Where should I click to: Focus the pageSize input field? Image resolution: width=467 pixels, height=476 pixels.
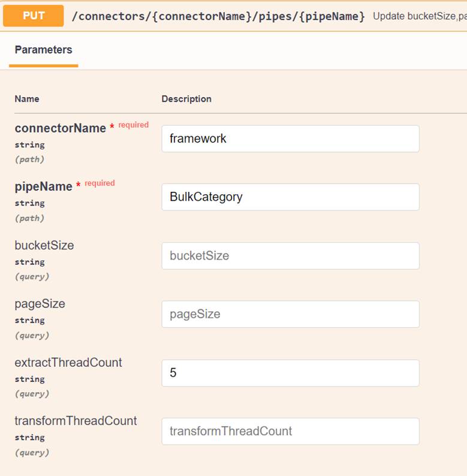point(291,314)
